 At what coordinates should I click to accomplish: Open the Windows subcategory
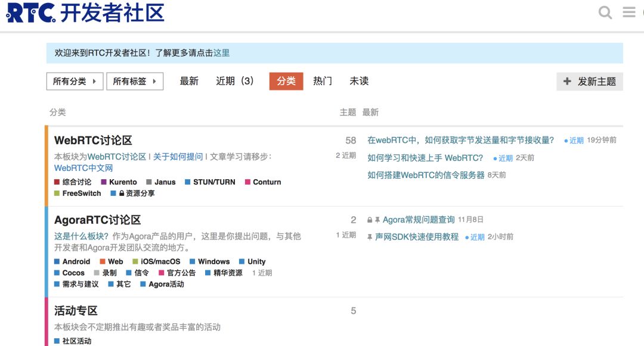pos(210,261)
